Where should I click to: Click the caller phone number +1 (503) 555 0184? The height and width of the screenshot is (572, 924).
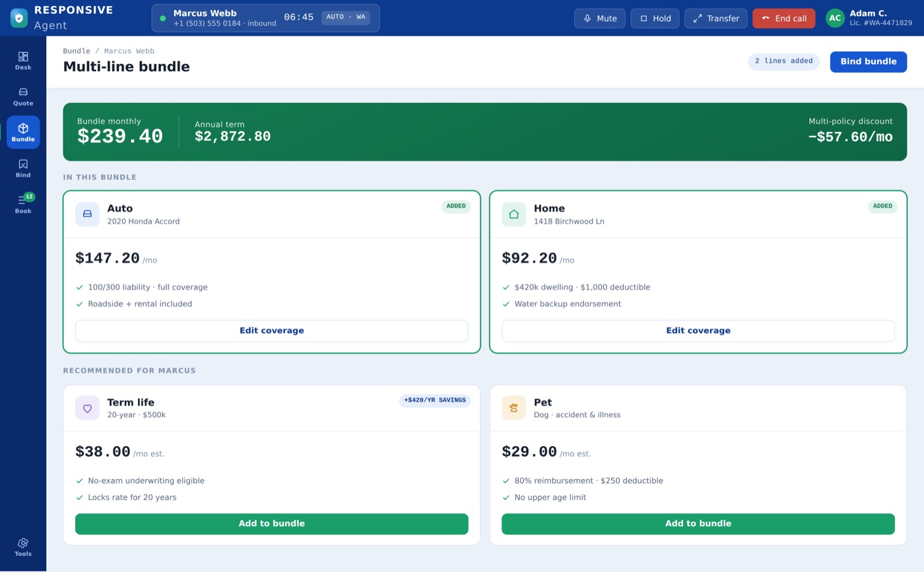(x=207, y=24)
